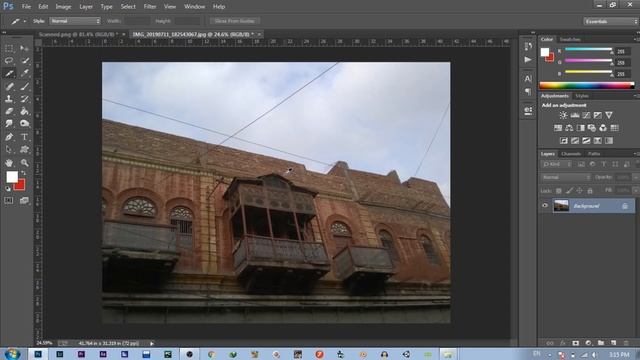Add a layer mask
Viewport: 640px width, 360px height.
[x=576, y=343]
